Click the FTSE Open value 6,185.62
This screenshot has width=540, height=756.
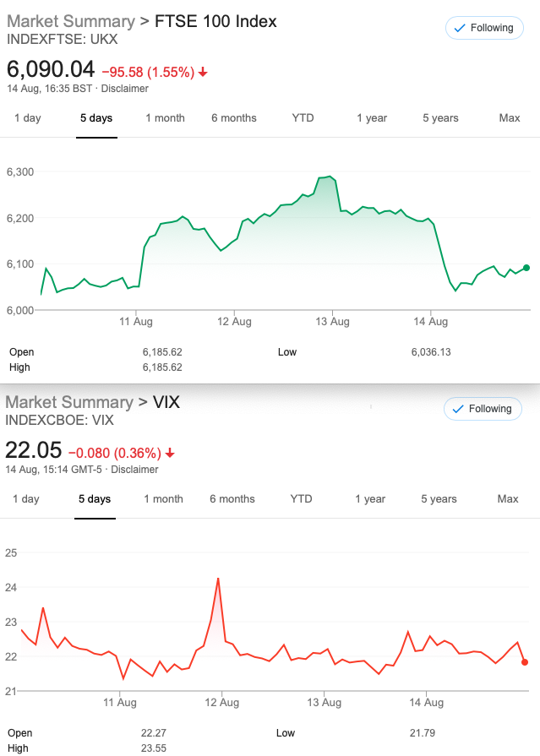pyautogui.click(x=162, y=352)
